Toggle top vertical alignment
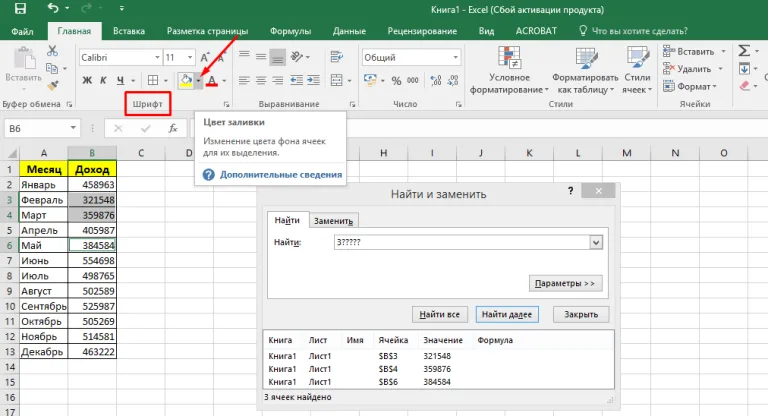This screenshot has width=768, height=416. point(244,56)
